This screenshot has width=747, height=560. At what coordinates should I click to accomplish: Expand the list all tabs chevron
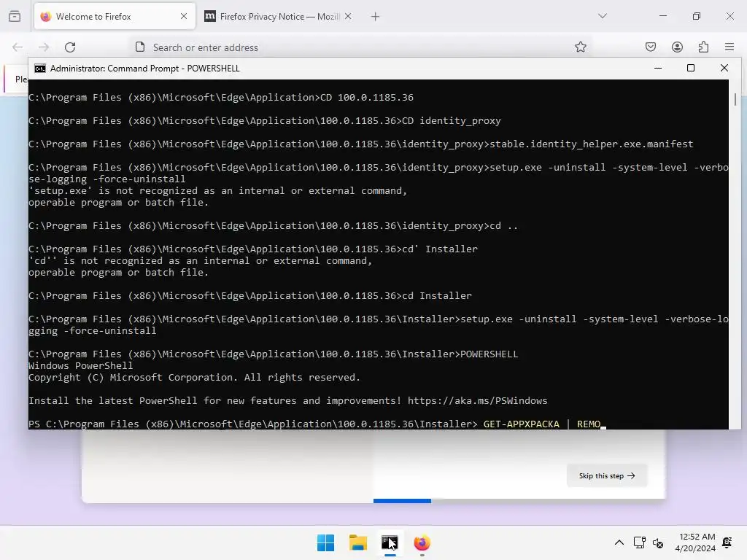click(602, 16)
